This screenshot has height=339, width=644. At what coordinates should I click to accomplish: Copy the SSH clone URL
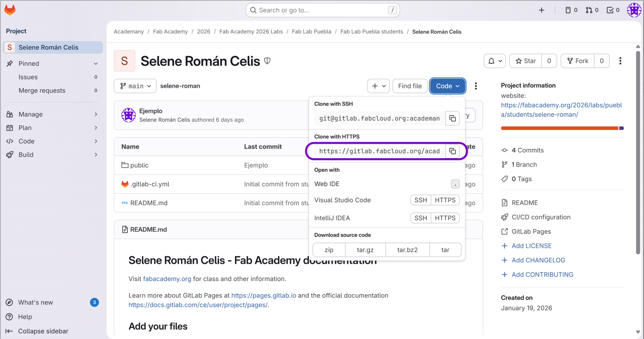452,118
